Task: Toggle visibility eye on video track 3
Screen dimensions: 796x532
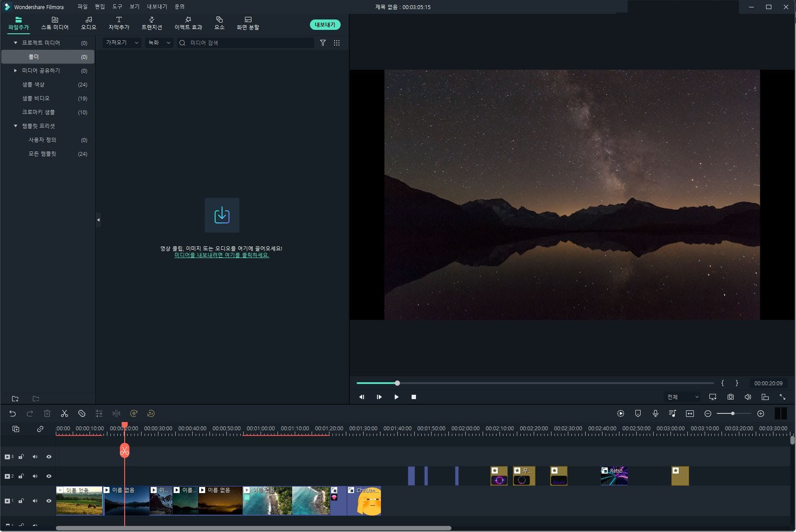Action: [49, 457]
